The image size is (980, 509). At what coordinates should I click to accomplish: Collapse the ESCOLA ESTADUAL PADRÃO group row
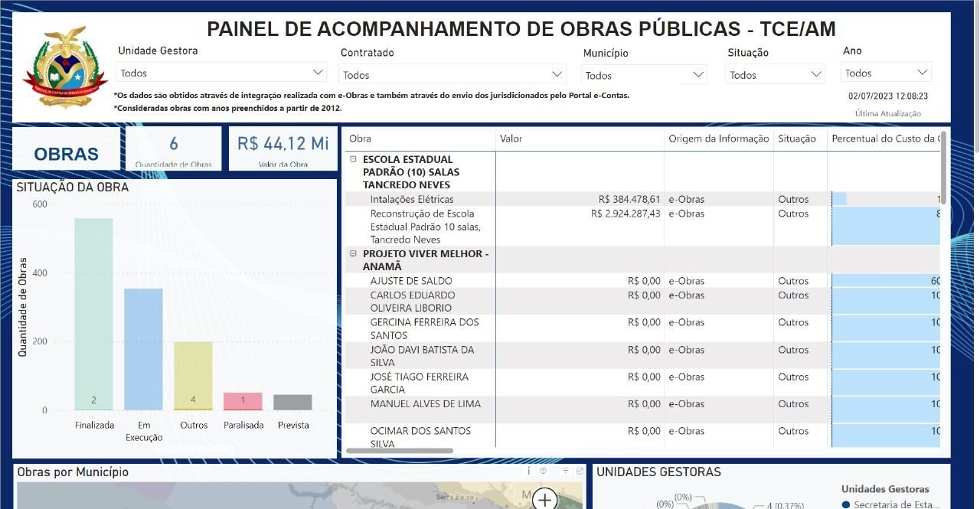(351, 159)
